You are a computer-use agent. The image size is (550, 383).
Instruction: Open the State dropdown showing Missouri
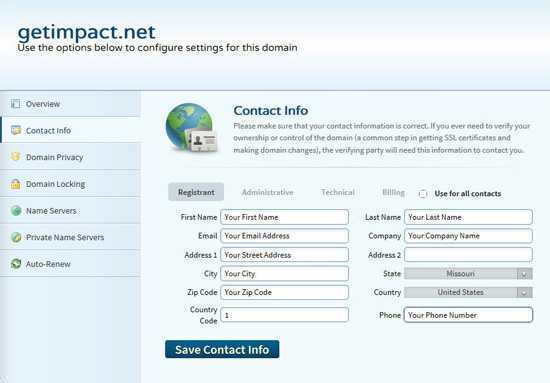pyautogui.click(x=468, y=274)
